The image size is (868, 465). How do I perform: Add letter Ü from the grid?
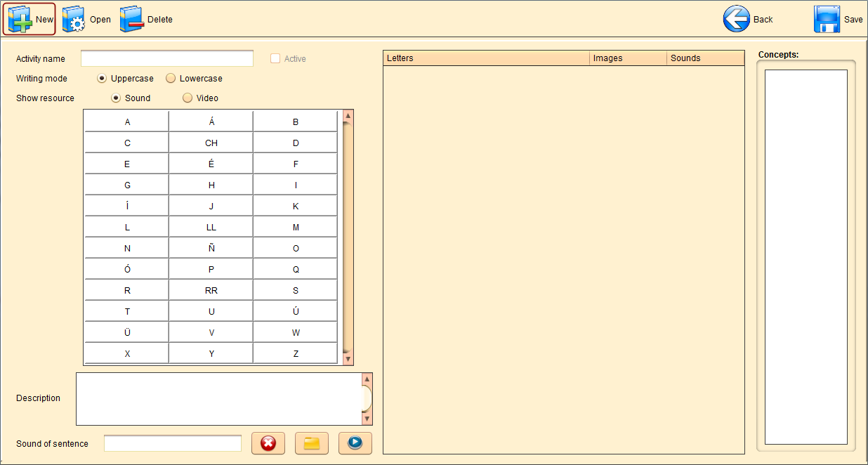(127, 332)
